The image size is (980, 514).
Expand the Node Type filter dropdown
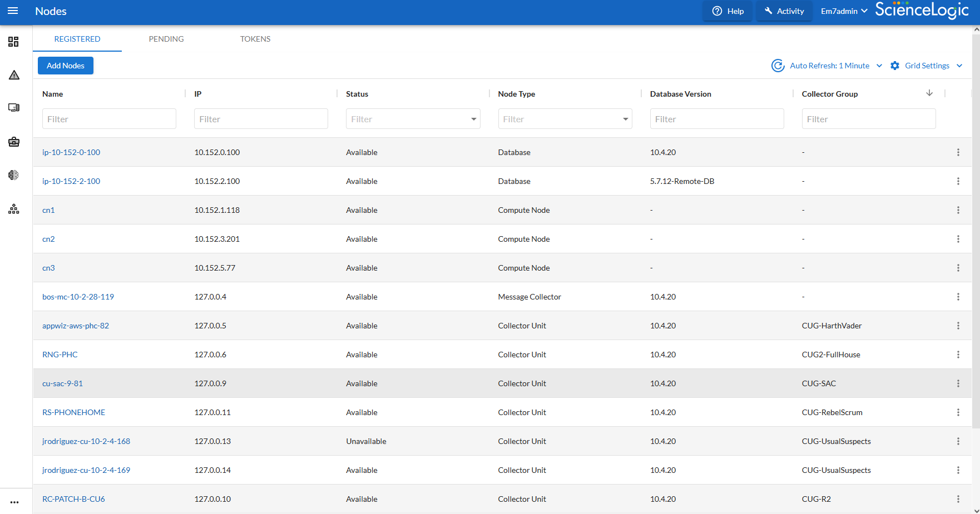pos(625,119)
